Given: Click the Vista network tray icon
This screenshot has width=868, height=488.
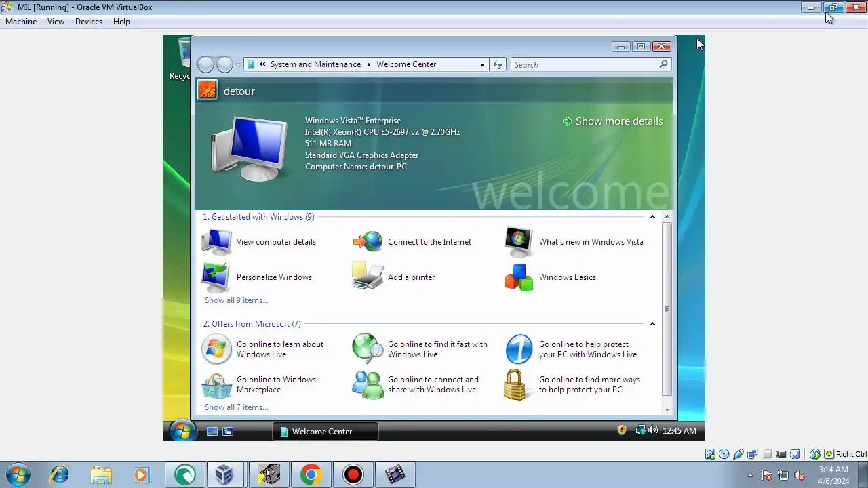Looking at the screenshot, I should click(639, 430).
